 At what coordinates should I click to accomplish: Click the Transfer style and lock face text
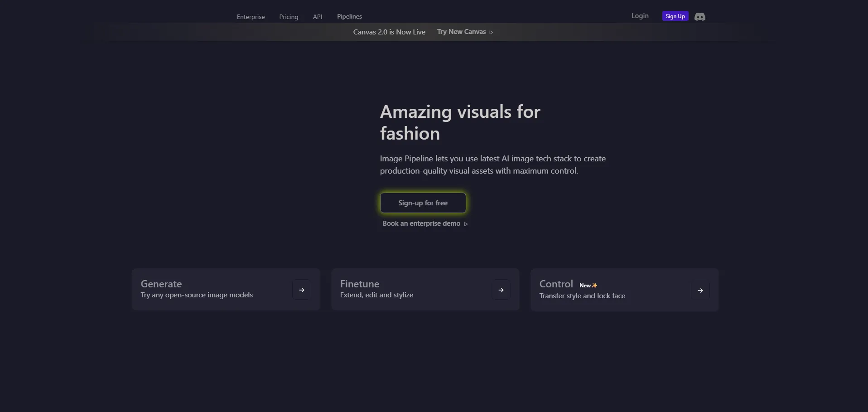coord(582,296)
